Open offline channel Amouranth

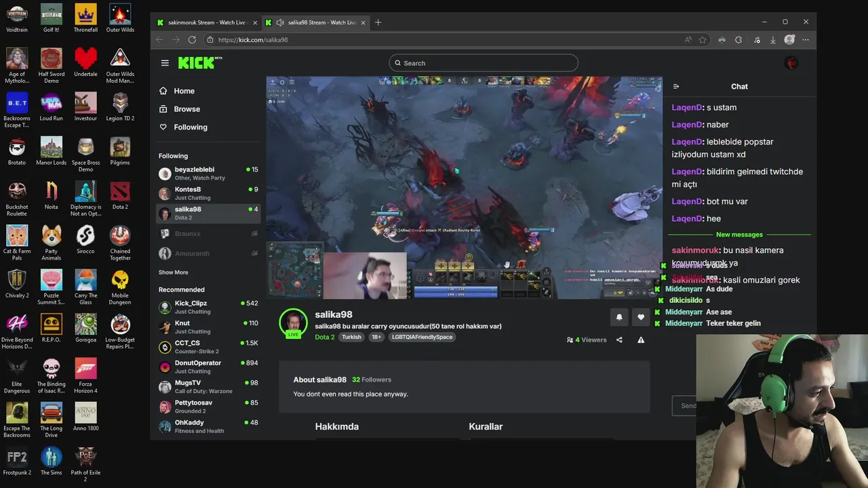(208, 253)
